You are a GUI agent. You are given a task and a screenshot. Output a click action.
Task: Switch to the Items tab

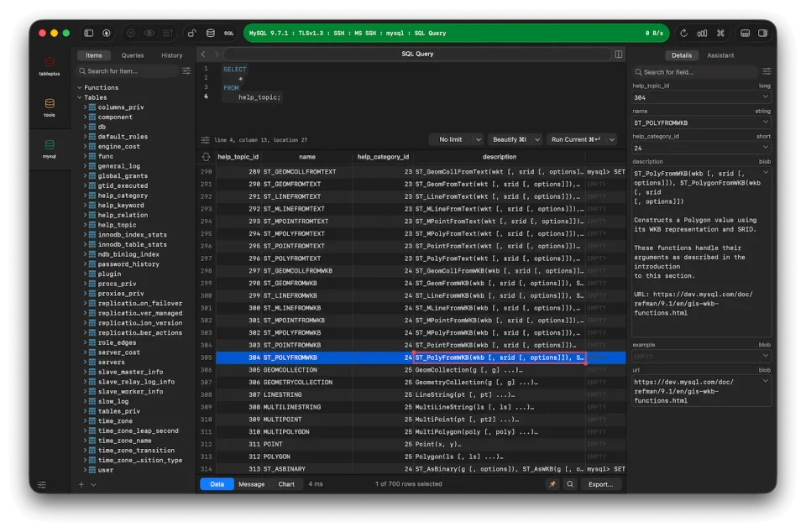coord(93,55)
